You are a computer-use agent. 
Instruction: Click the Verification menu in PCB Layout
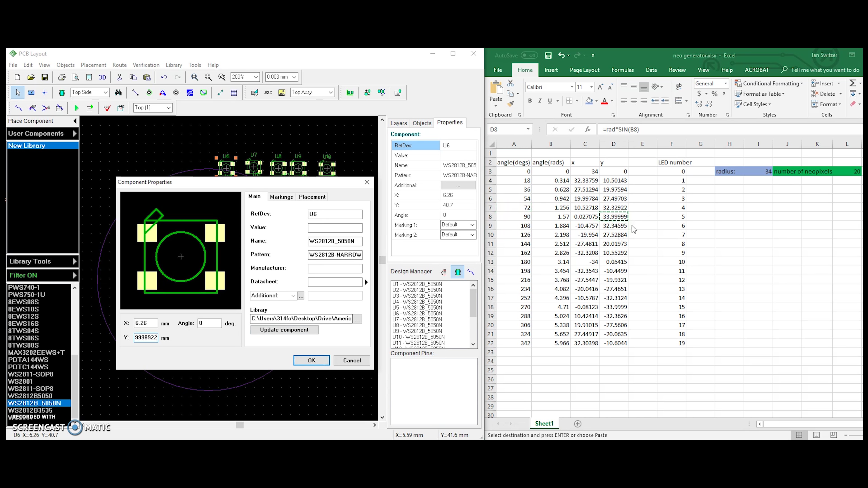146,64
